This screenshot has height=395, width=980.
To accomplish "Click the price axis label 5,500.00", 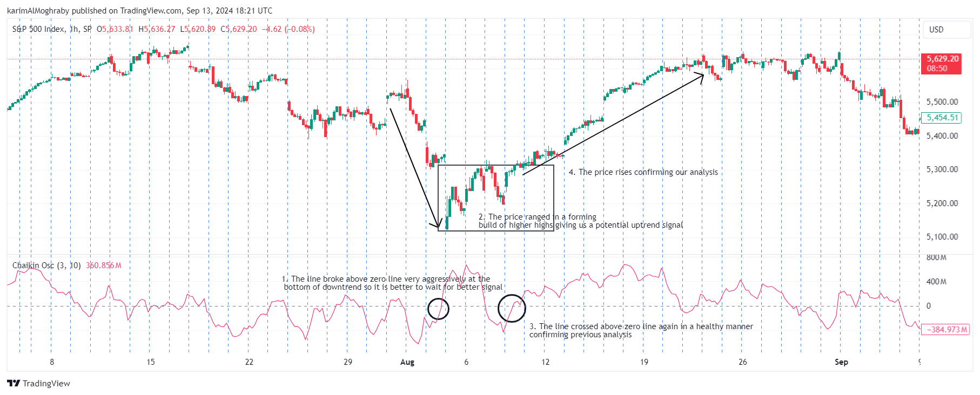I will [x=942, y=102].
